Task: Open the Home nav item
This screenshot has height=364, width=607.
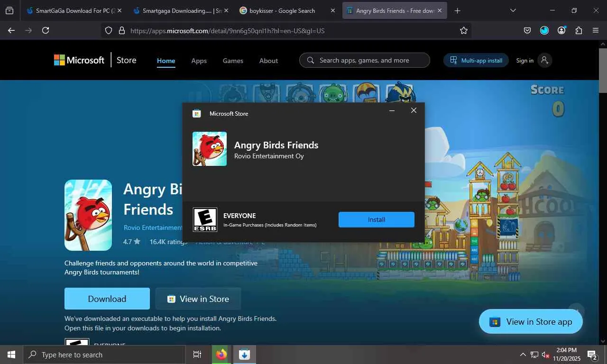Action: 166,61
